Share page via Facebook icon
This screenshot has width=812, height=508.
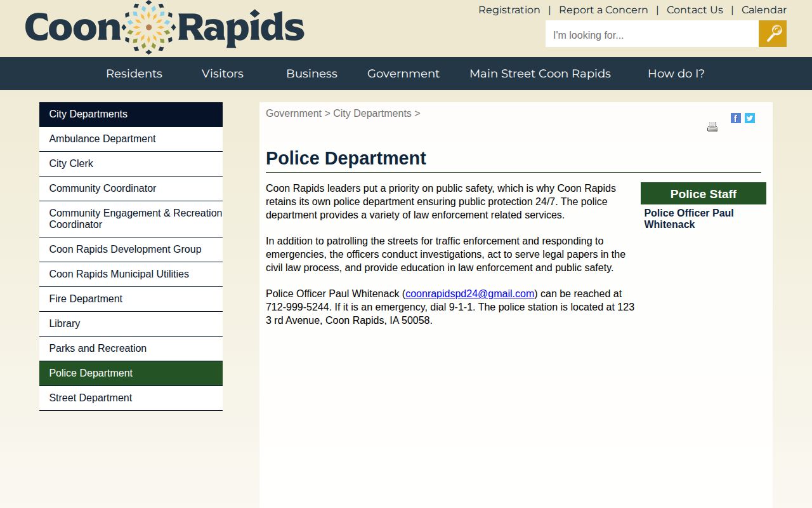click(736, 118)
